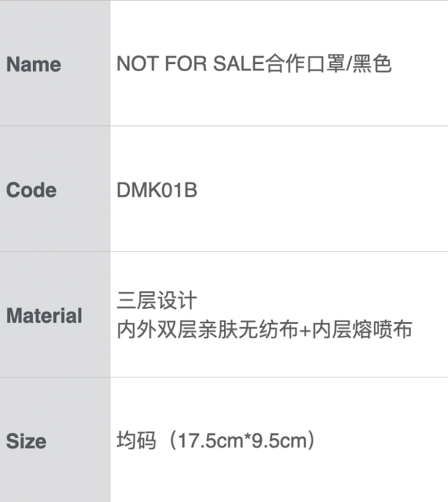448x502 pixels.
Task: Click the "Code" row label
Action: point(31,190)
